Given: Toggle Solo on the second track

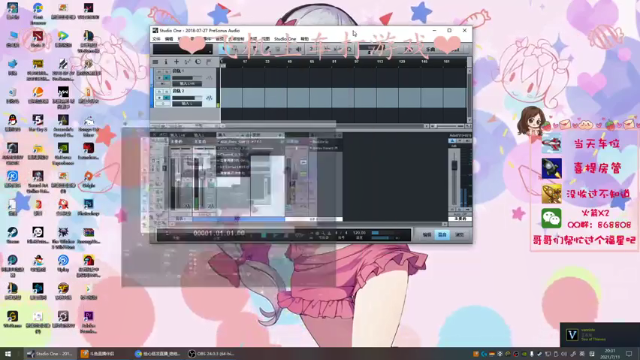Looking at the screenshot, I should (167, 92).
